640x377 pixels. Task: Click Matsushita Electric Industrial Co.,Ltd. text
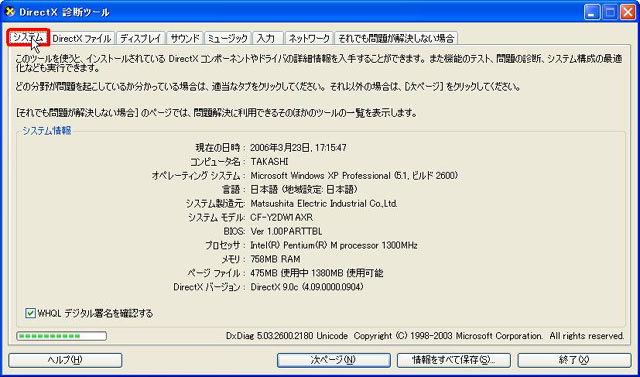[324, 203]
